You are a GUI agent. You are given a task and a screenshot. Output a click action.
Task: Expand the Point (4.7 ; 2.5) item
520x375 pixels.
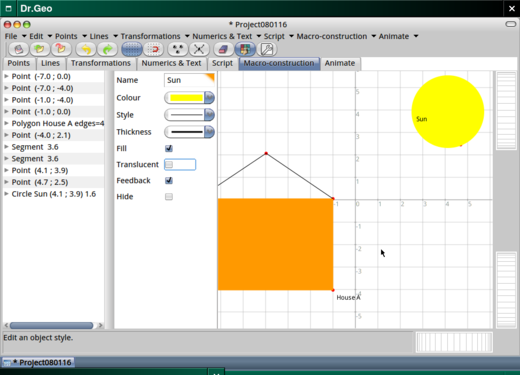pos(6,182)
